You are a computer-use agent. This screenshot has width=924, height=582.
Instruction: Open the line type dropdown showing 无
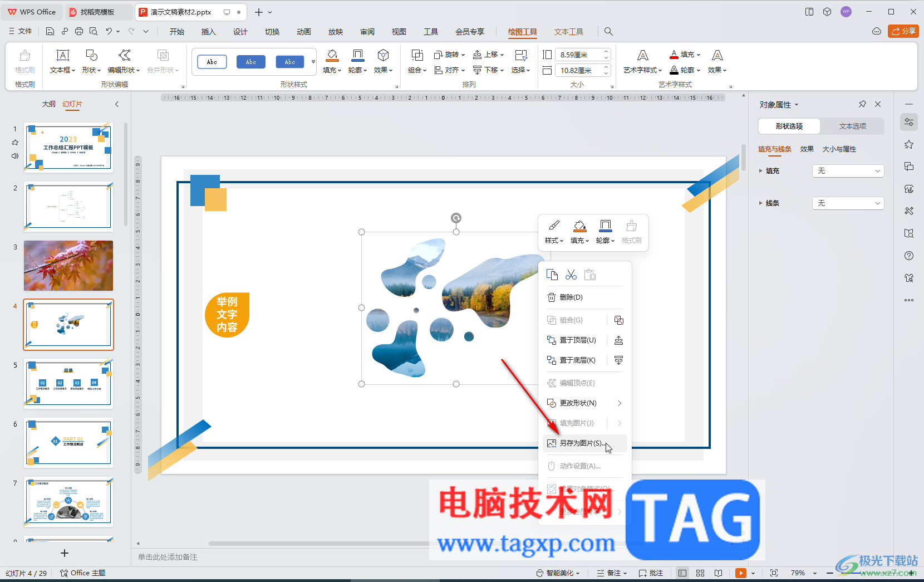848,203
